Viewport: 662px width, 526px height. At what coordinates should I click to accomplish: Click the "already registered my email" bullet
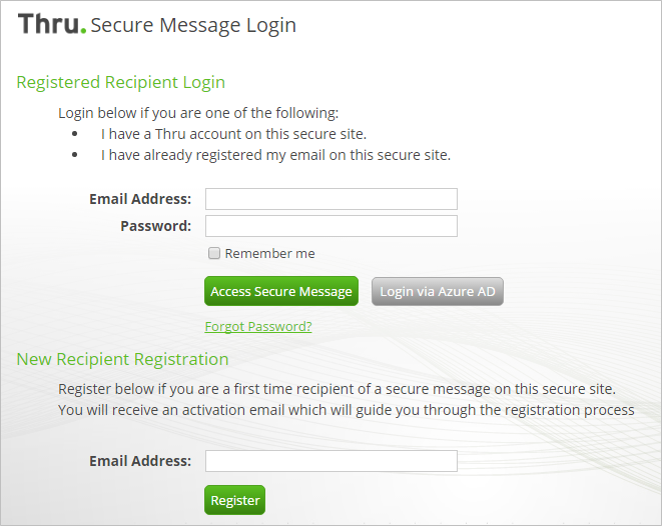[276, 155]
